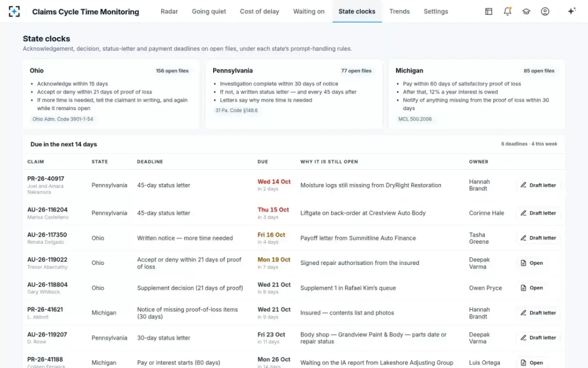Select the Pennsylvania state card
This screenshot has width=588, height=368.
tap(294, 94)
